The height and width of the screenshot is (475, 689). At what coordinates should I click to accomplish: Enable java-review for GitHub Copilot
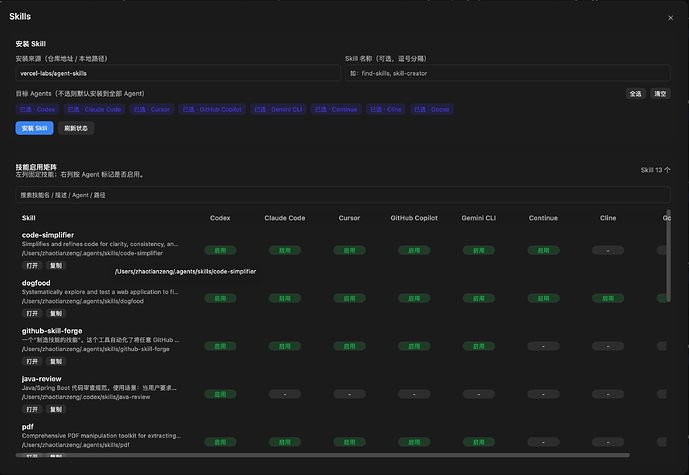point(414,394)
